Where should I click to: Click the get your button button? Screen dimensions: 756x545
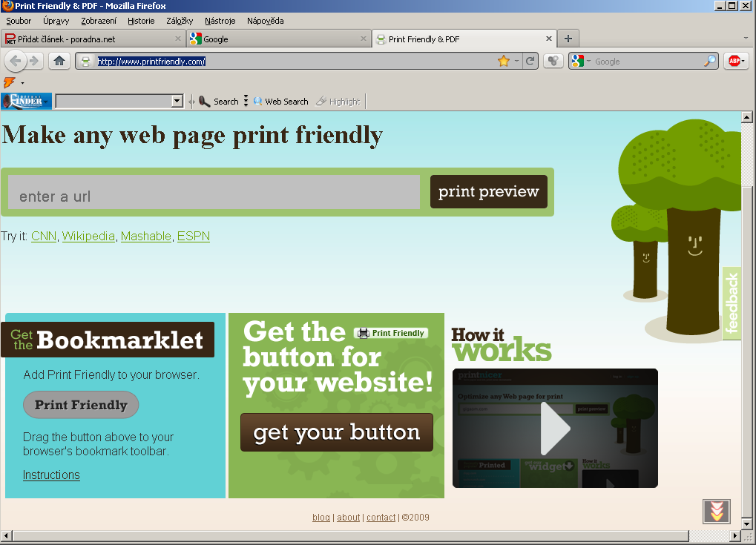point(337,432)
